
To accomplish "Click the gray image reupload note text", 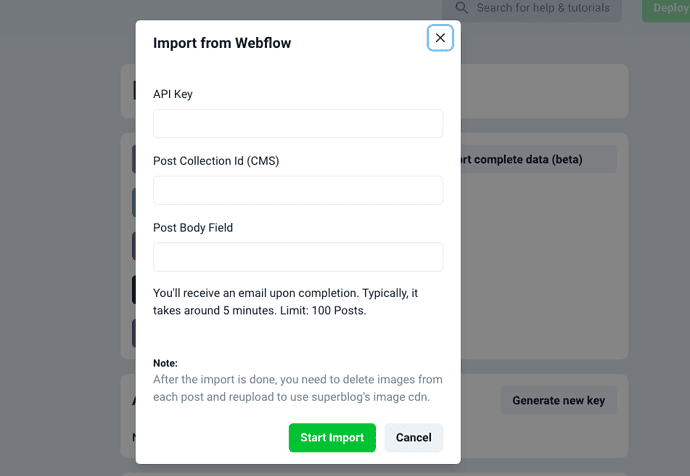I will [297, 389].
